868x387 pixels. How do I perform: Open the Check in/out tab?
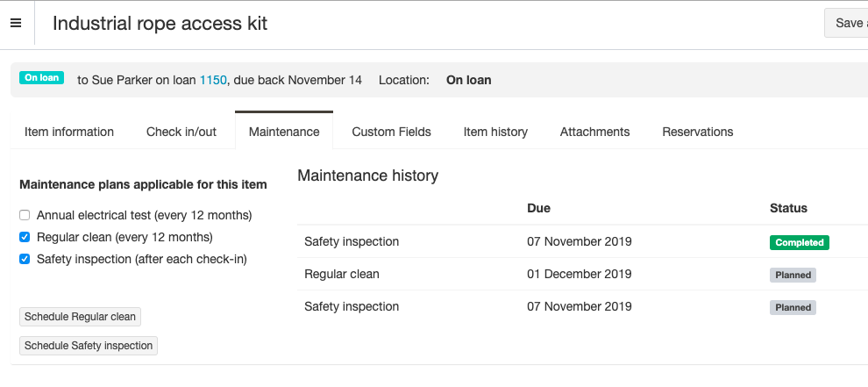click(x=181, y=132)
